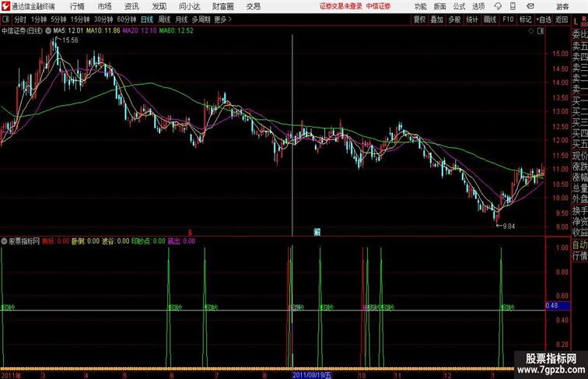This screenshot has height=379, width=588.
Task: Click the 波谷 indicator value label
Action: [115, 241]
